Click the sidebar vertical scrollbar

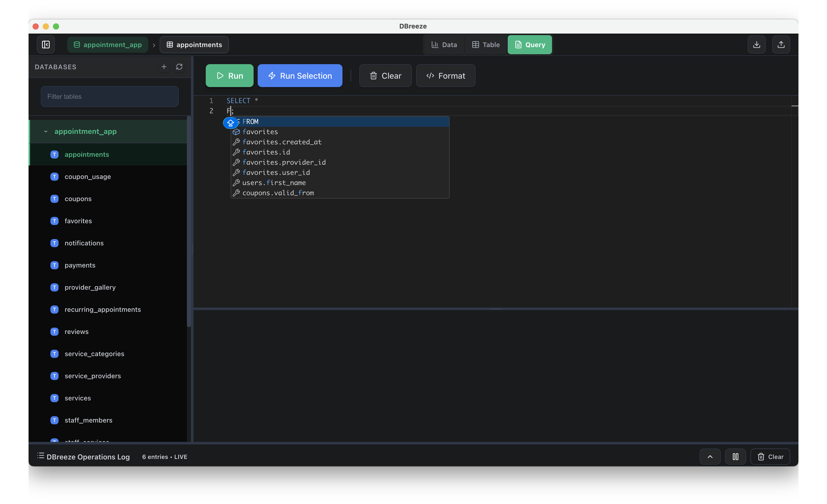[189, 221]
